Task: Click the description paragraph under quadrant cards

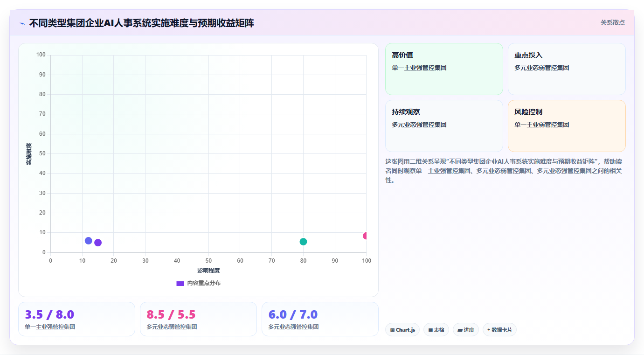Action: tap(504, 171)
